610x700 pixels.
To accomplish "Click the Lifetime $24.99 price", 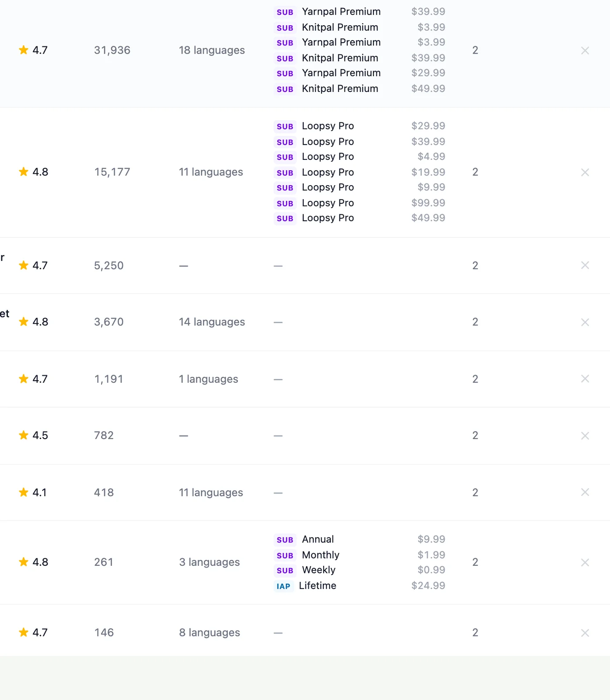I will 428,585.
